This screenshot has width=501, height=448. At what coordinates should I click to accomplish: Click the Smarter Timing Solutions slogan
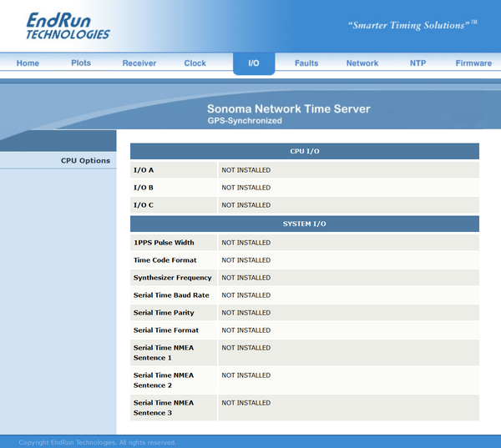pyautogui.click(x=412, y=25)
